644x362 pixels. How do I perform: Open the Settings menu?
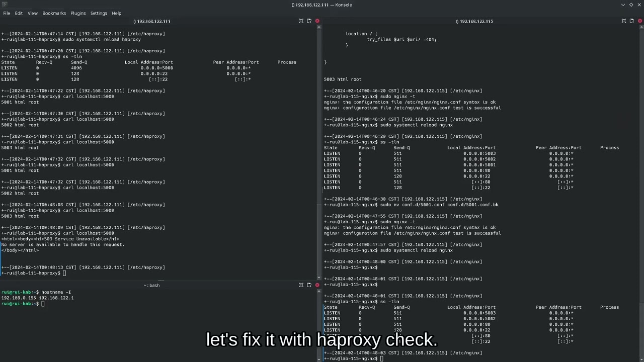pos(99,13)
